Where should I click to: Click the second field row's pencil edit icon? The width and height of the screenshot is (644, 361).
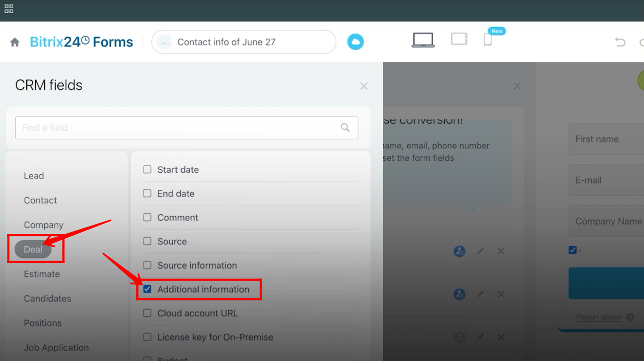point(480,294)
